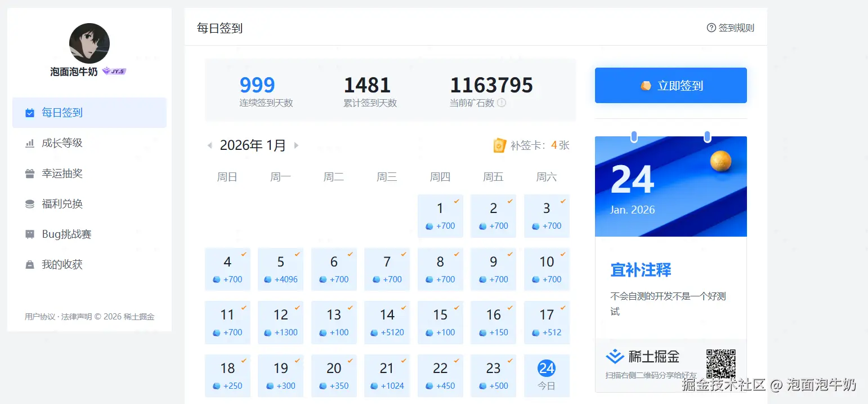The width and height of the screenshot is (868, 404).
Task: Click the info icon beside 当前矿石数
Action: click(502, 103)
